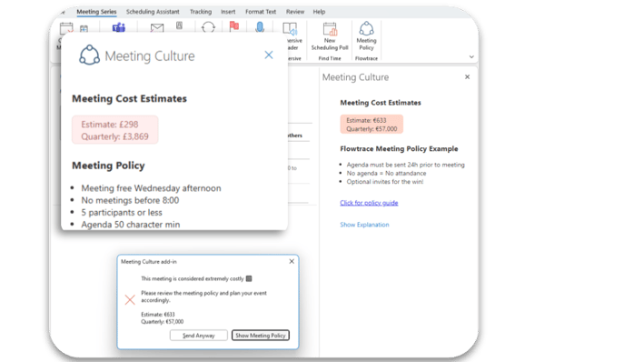Click the Cancel Meeting calendar icon
This screenshot has height=362, width=644.
coord(66,28)
